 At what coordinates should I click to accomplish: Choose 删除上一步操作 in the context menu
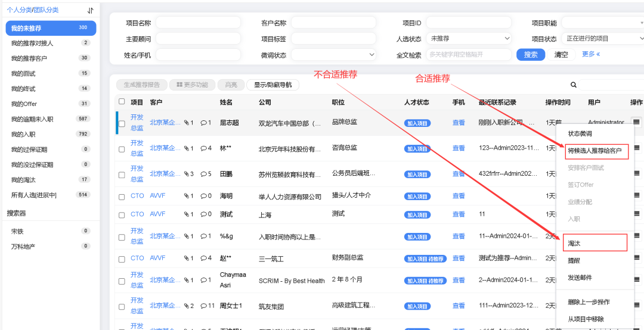coord(589,302)
